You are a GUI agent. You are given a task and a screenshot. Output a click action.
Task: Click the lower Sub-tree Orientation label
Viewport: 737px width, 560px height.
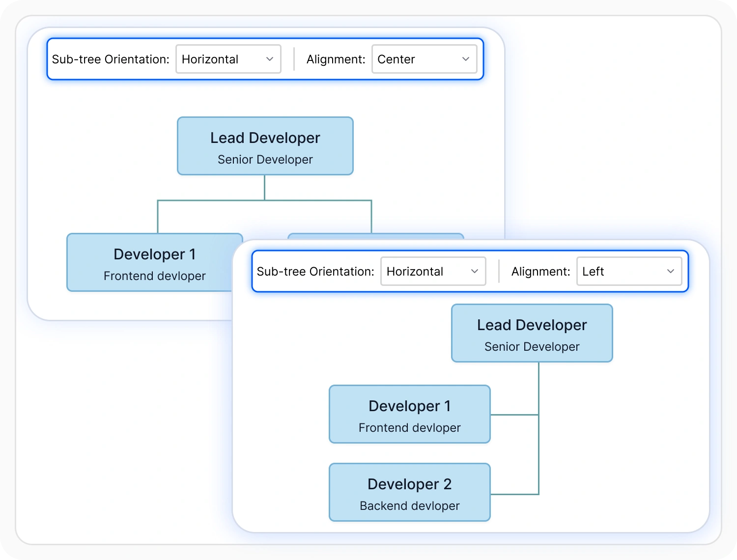tap(315, 272)
